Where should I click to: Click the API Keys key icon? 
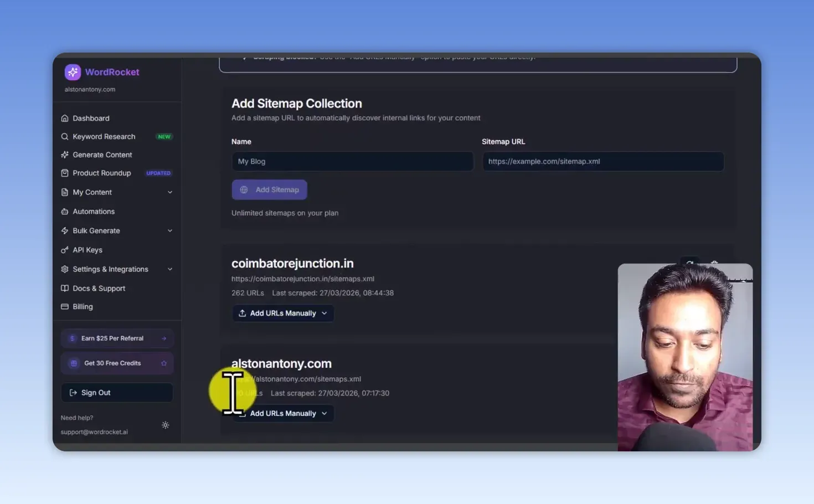coord(65,250)
